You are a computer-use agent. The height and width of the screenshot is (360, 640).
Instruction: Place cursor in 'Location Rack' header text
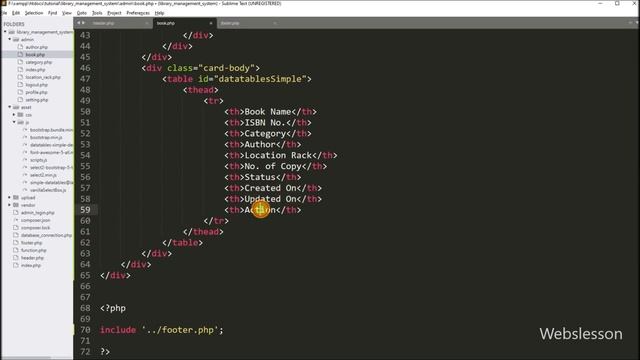(278, 155)
